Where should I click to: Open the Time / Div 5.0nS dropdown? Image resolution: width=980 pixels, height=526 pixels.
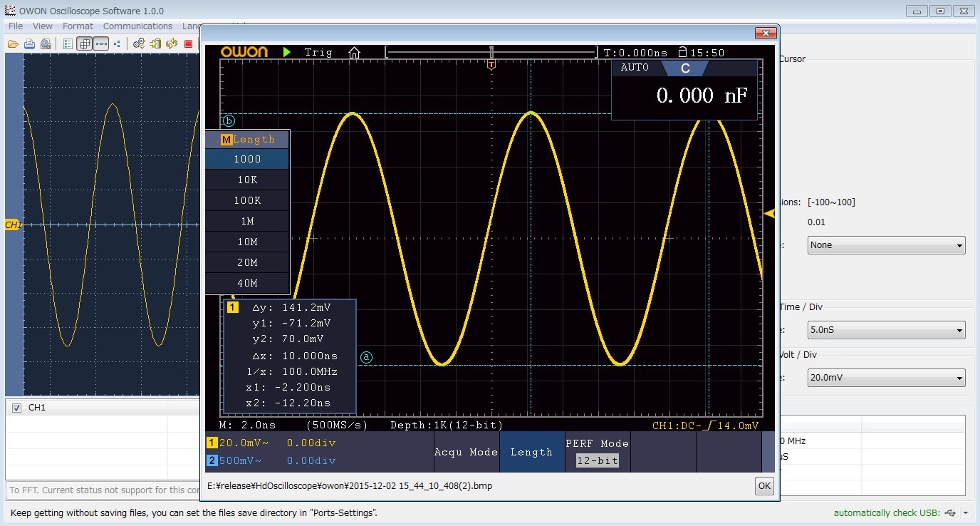[887, 330]
